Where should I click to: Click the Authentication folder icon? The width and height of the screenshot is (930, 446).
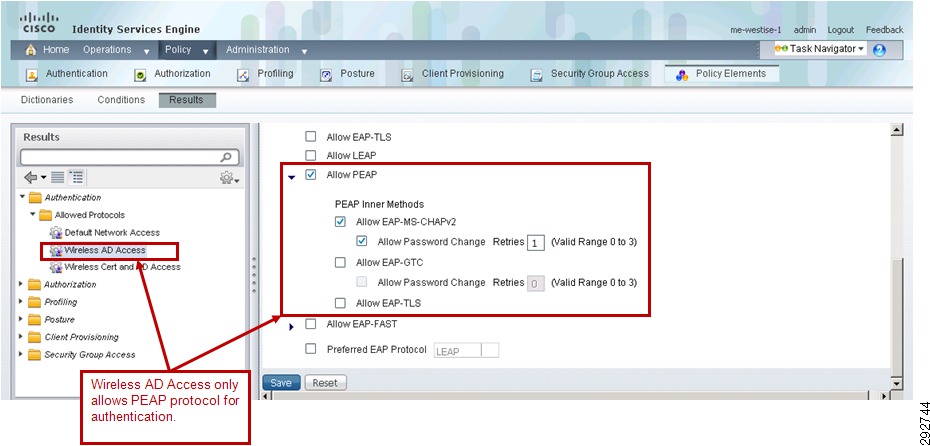click(36, 197)
